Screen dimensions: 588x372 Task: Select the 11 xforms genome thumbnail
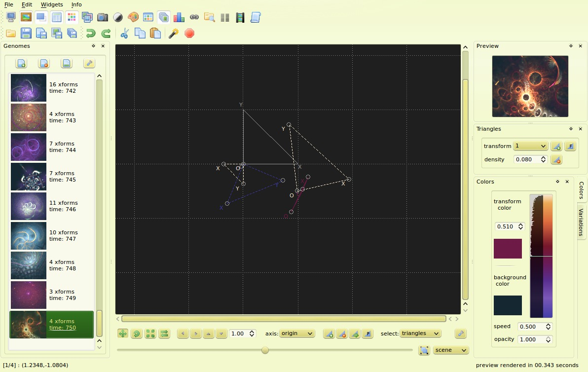[29, 206]
